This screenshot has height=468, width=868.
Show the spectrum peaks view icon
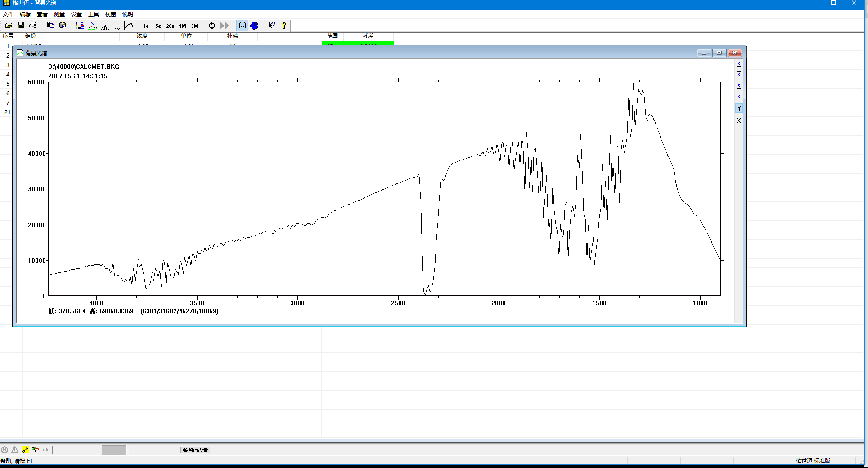tap(104, 26)
